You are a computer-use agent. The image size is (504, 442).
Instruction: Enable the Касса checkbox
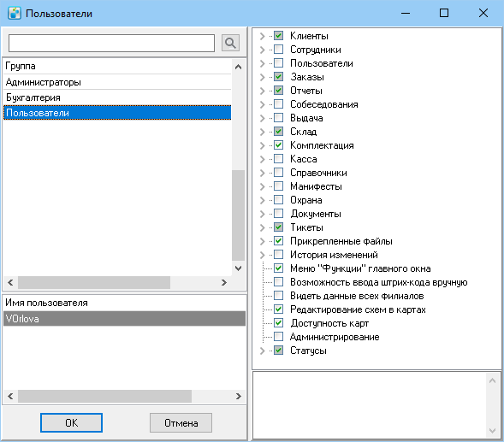tap(279, 159)
